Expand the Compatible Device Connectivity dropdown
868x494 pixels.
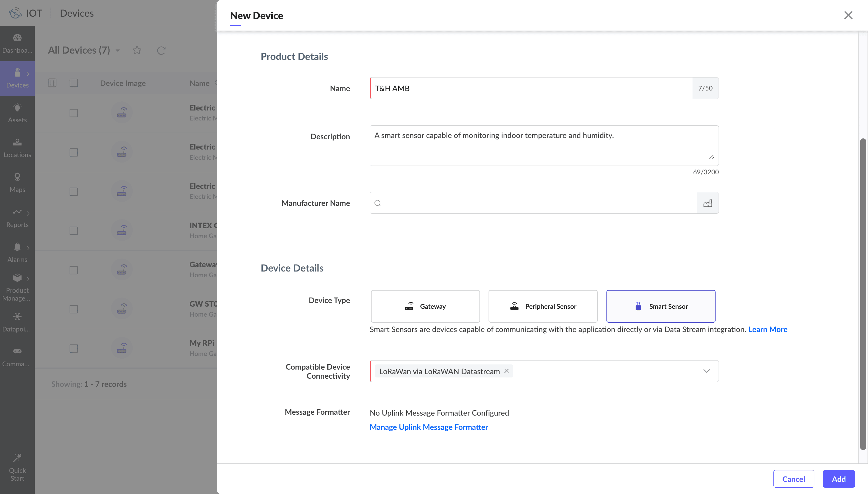pyautogui.click(x=706, y=371)
